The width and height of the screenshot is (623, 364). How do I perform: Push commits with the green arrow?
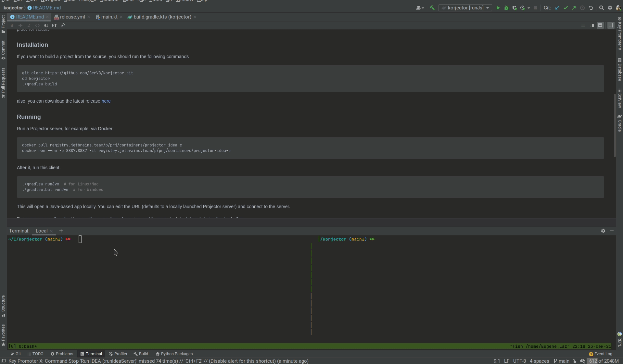tap(574, 8)
